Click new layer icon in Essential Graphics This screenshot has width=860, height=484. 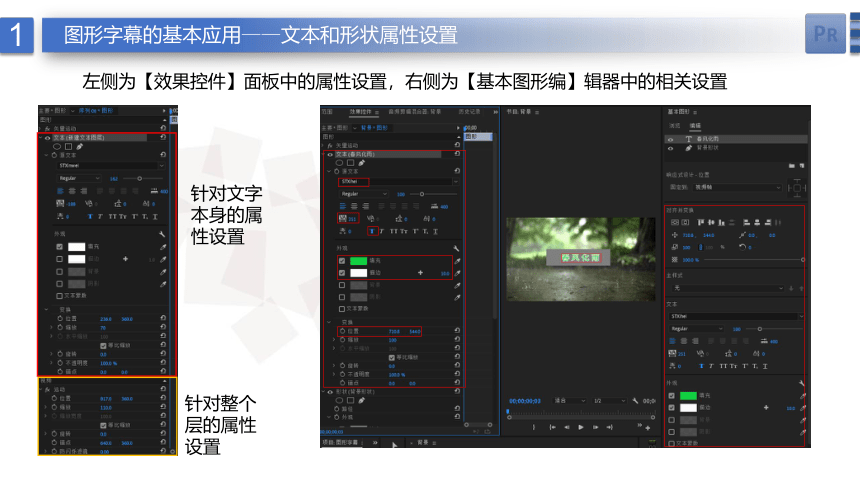coord(802,165)
